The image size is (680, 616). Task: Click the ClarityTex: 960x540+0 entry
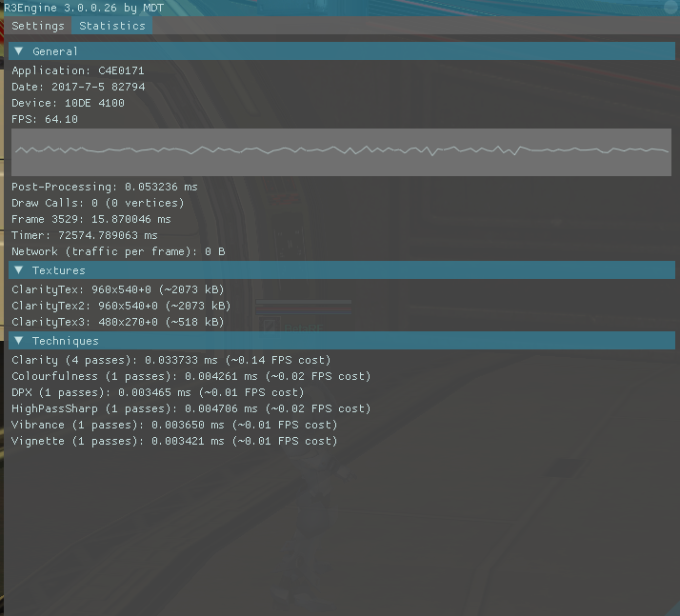click(117, 289)
